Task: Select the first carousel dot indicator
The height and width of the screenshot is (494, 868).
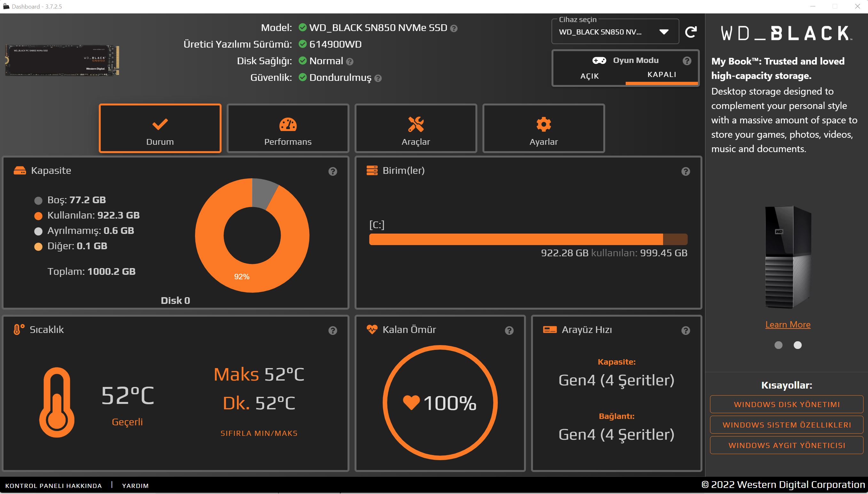Action: 778,345
